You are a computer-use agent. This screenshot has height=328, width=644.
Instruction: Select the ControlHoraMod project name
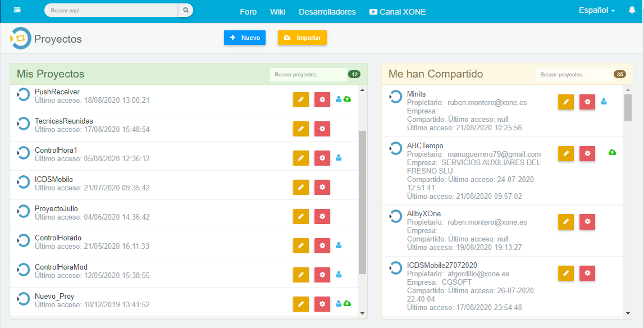[x=61, y=267]
